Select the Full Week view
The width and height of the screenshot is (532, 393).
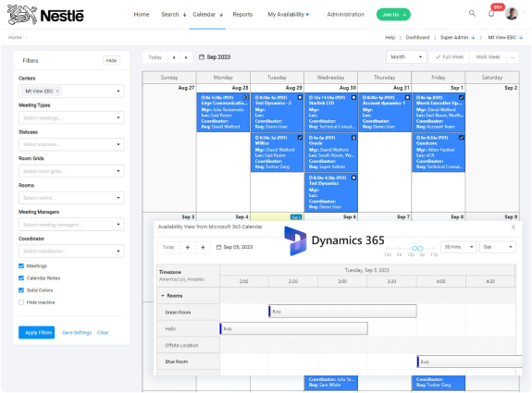click(450, 57)
